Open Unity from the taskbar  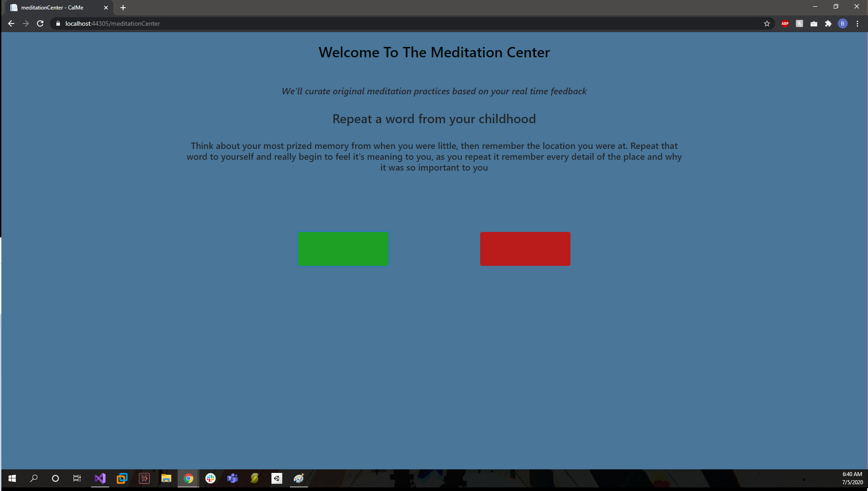tap(276, 478)
